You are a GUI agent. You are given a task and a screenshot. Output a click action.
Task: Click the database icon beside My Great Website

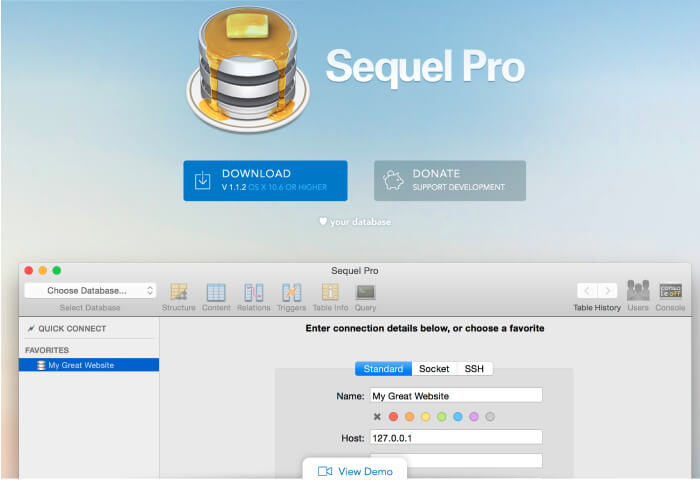click(x=42, y=365)
